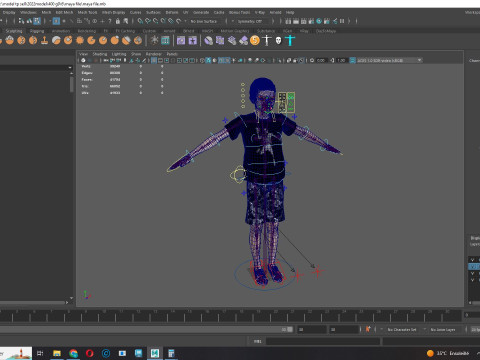
Task: Open the viewport Renderer menu
Action: [154, 54]
